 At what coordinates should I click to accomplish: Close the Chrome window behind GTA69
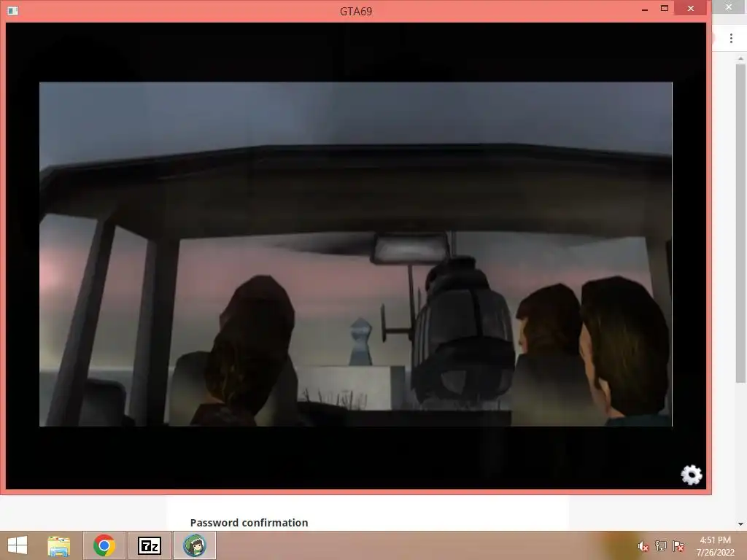point(729,7)
